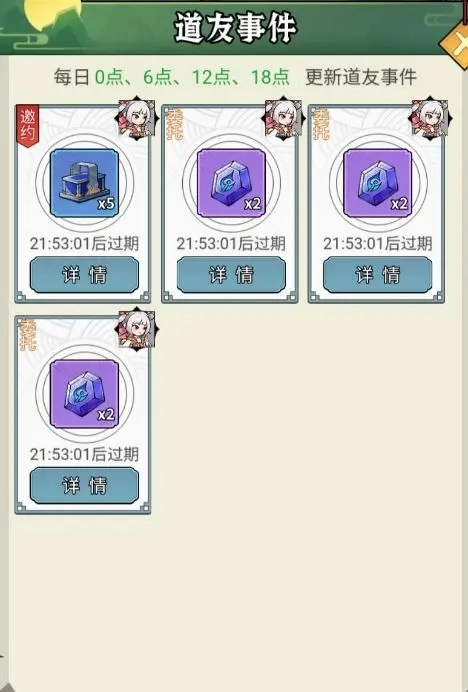Select the purple gem icon in third card
The height and width of the screenshot is (692, 468).
377,183
